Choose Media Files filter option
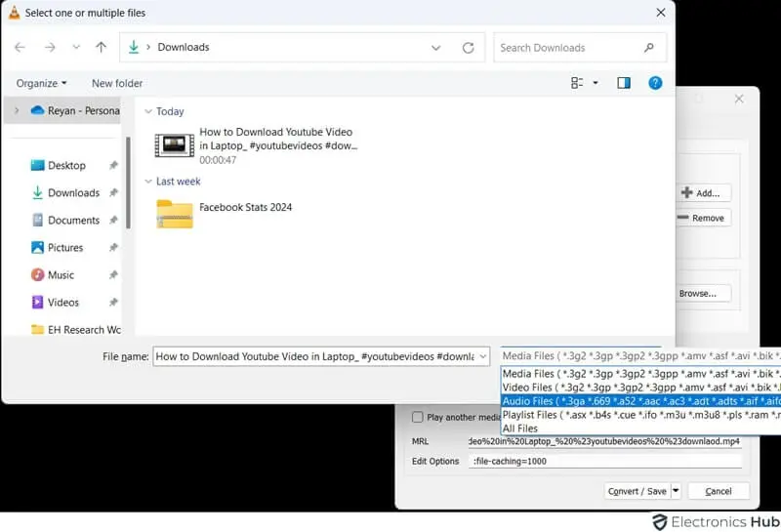Screen dimensions: 781x532 tap(640, 374)
